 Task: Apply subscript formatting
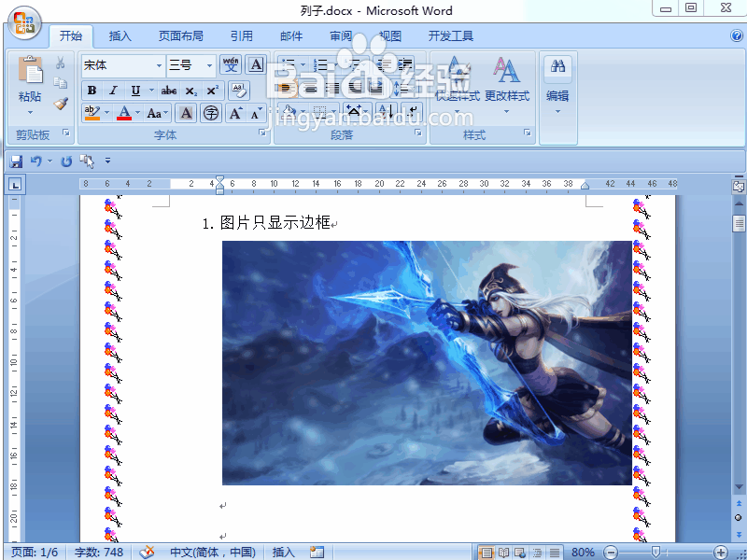[x=190, y=91]
